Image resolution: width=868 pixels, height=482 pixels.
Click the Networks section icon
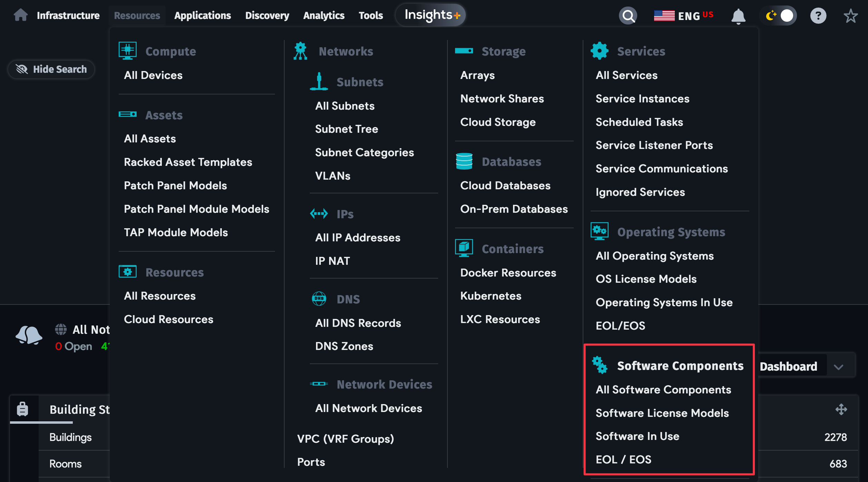[x=300, y=51]
